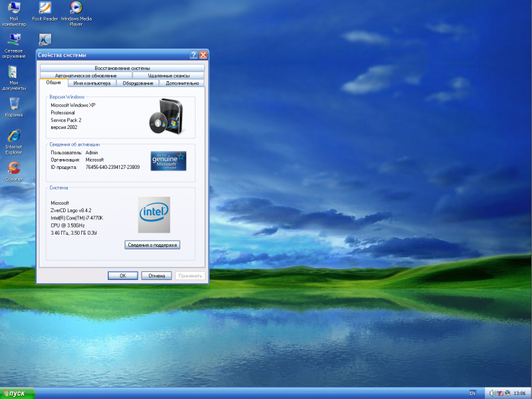Click the "версия 2002" text
This screenshot has height=399, width=532.
click(x=64, y=127)
